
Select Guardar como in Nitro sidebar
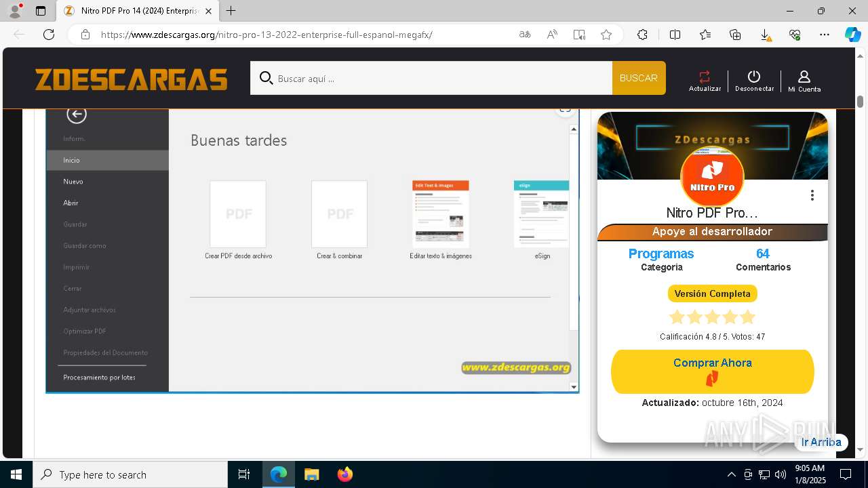click(x=85, y=245)
